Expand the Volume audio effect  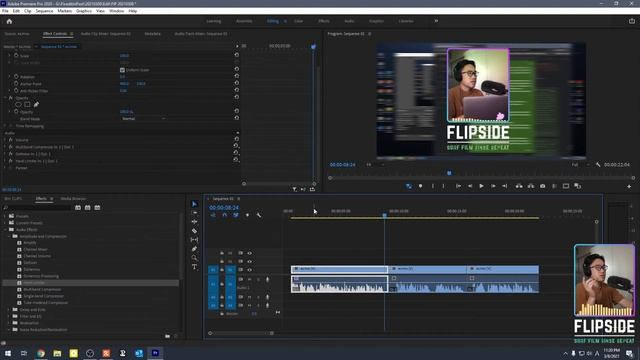pos(5,140)
